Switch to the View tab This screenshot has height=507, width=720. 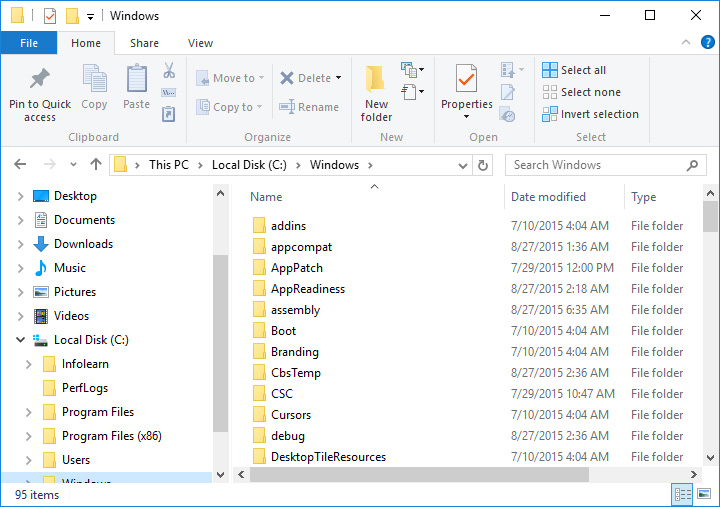click(200, 43)
